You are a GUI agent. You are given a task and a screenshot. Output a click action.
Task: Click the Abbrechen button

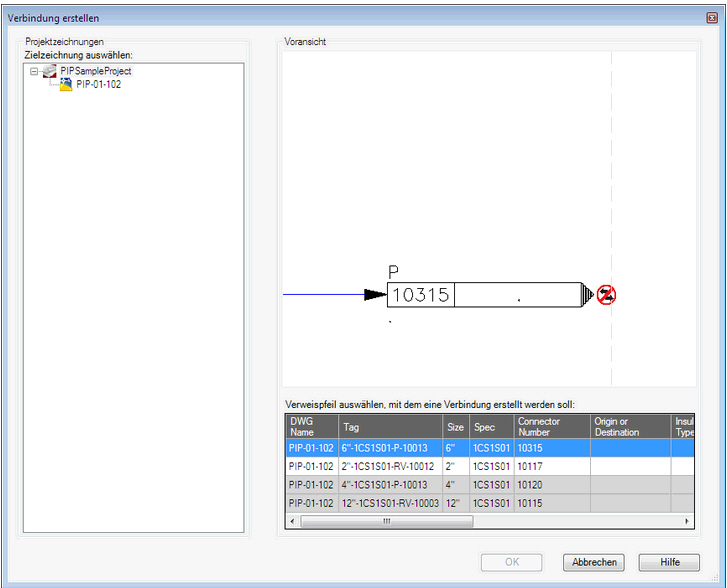(x=594, y=562)
